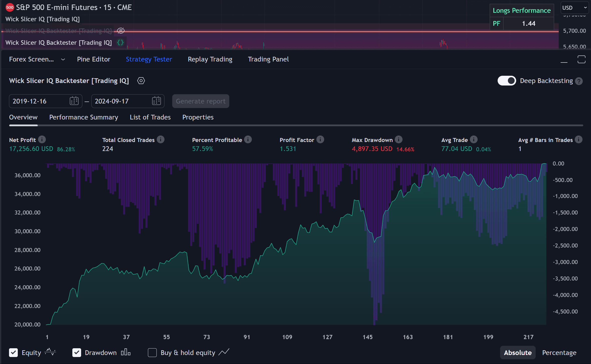
Task: Switch to Performance Summary tab
Action: pyautogui.click(x=84, y=117)
